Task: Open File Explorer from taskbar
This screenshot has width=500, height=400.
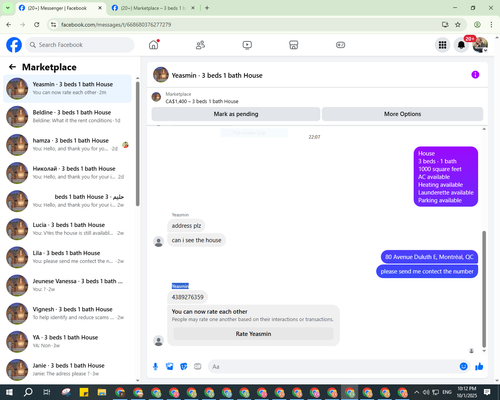Action: pos(102,392)
